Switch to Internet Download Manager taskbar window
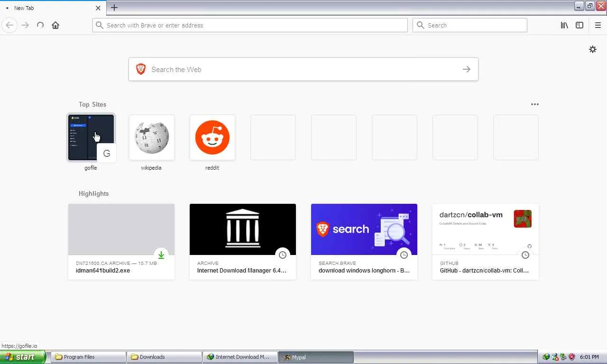This screenshot has height=364, width=607. coord(240,357)
